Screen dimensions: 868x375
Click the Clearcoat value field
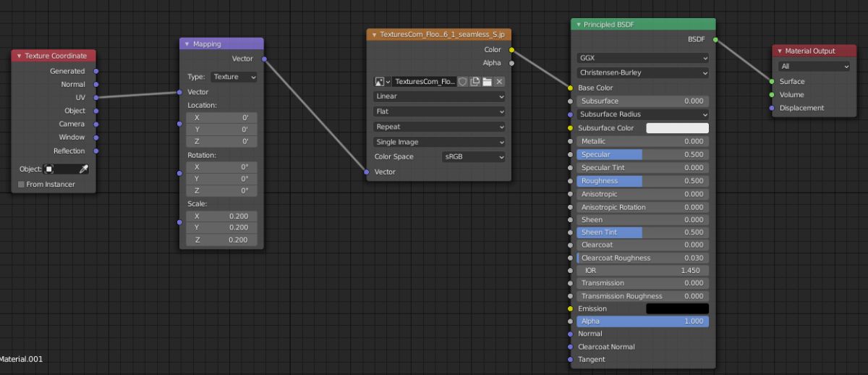coord(643,245)
